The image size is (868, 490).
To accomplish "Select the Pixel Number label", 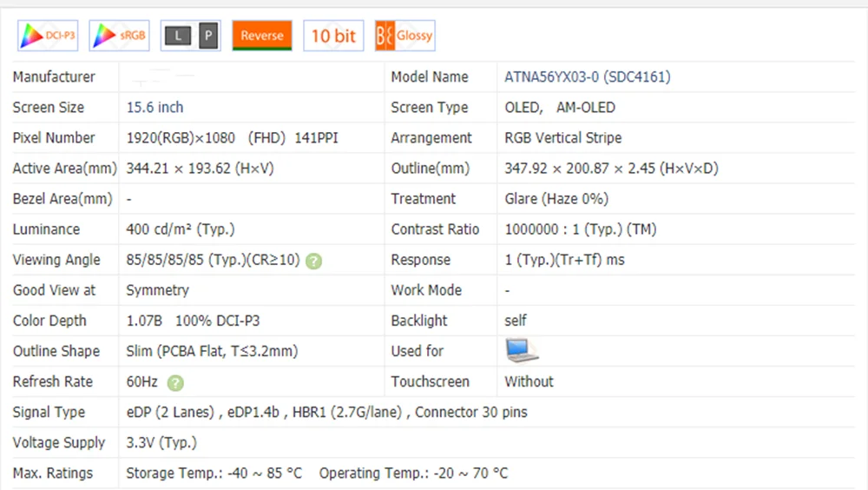I will coord(54,138).
